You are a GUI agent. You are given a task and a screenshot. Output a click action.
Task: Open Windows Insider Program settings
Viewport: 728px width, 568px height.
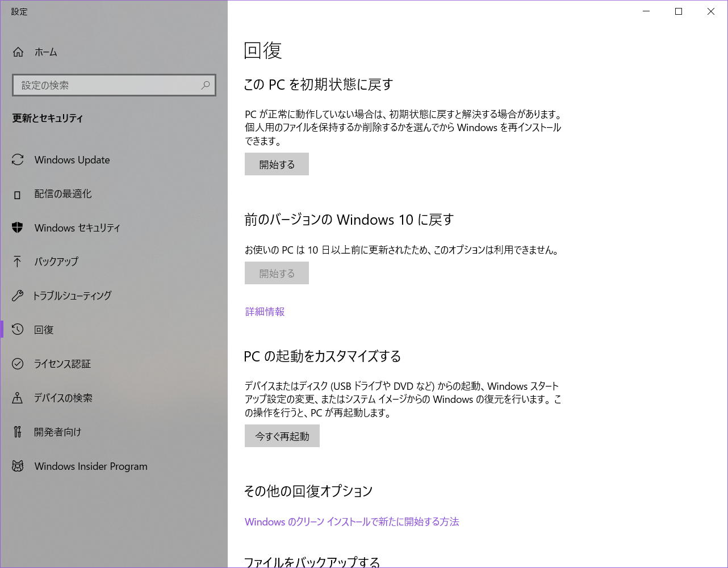point(114,466)
